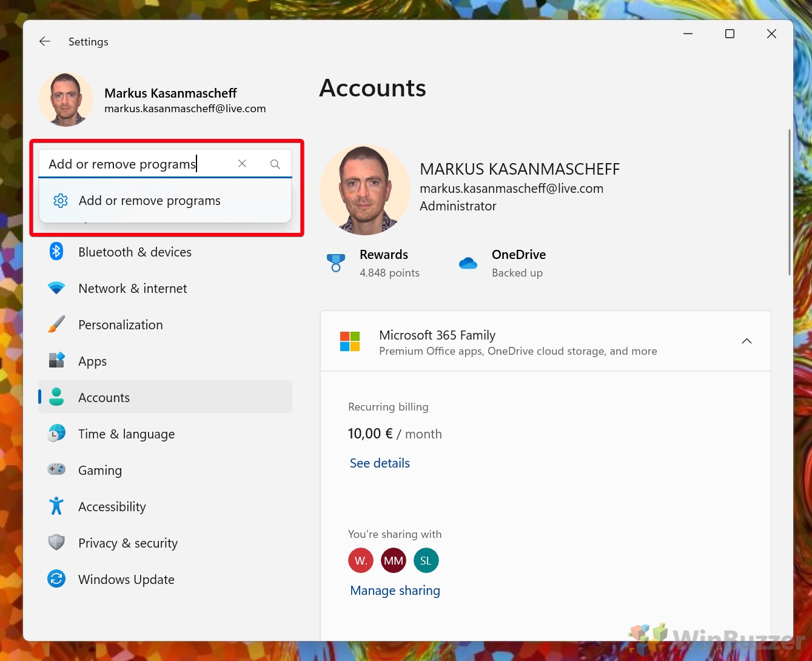Click the MM shared member avatar

pyautogui.click(x=394, y=561)
